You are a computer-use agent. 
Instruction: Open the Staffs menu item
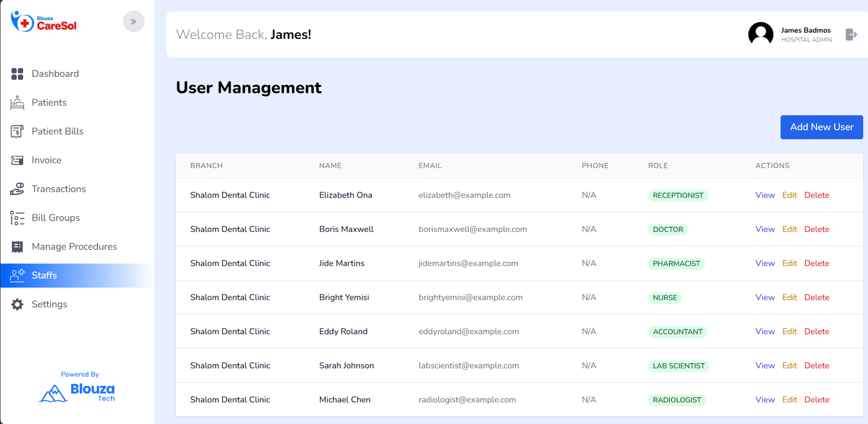pos(44,275)
